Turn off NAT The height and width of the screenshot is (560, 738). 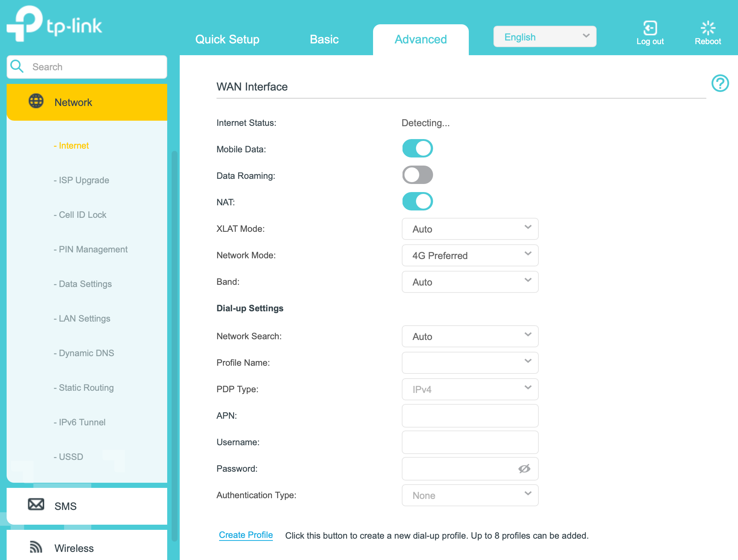(417, 201)
